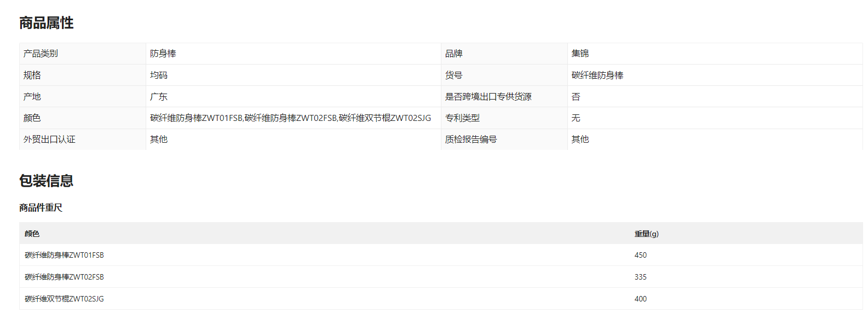868x325 pixels.
Task: Click the 450 weight value
Action: [640, 256]
